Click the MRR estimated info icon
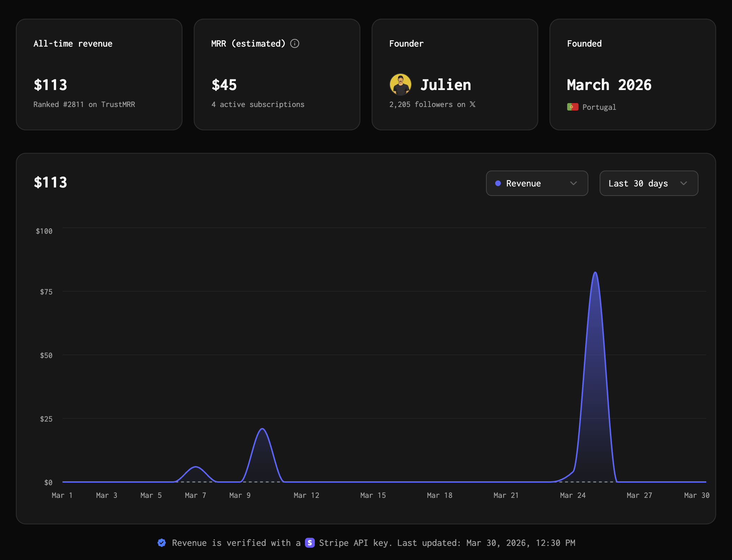Image resolution: width=732 pixels, height=560 pixels. coord(295,43)
